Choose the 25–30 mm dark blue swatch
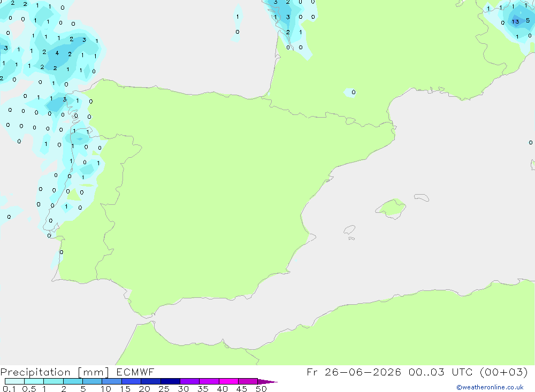Image resolution: width=535 pixels, height=392 pixels. pyautogui.click(x=170, y=381)
